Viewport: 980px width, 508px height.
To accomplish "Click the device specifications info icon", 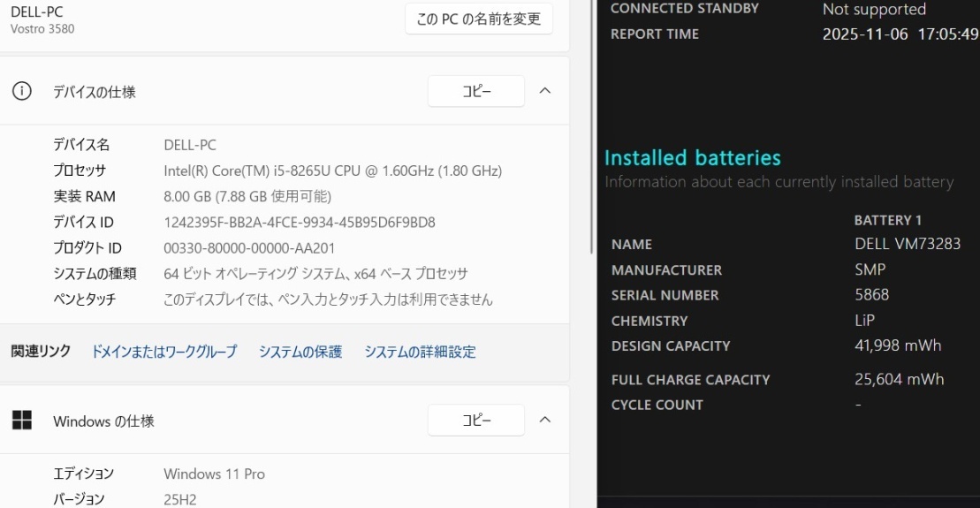I will (x=21, y=91).
